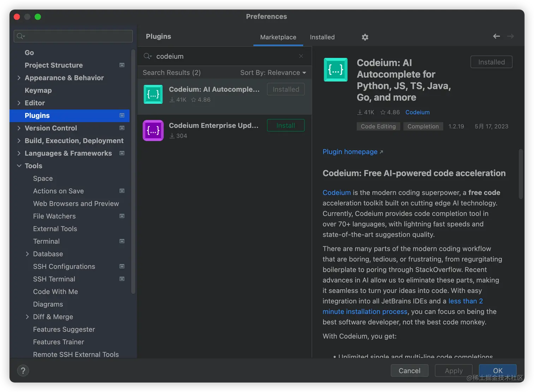Expand Appearance & Behavior section
Viewport: 534px width, 392px height.
click(x=19, y=78)
